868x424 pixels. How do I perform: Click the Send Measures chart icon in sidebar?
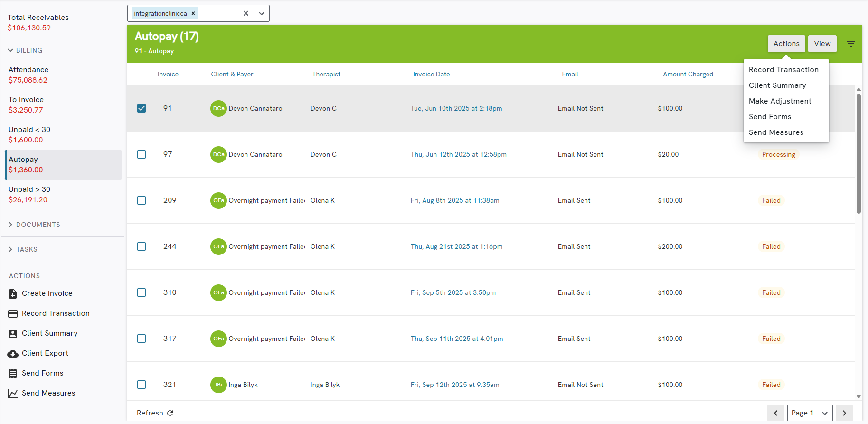(x=13, y=394)
